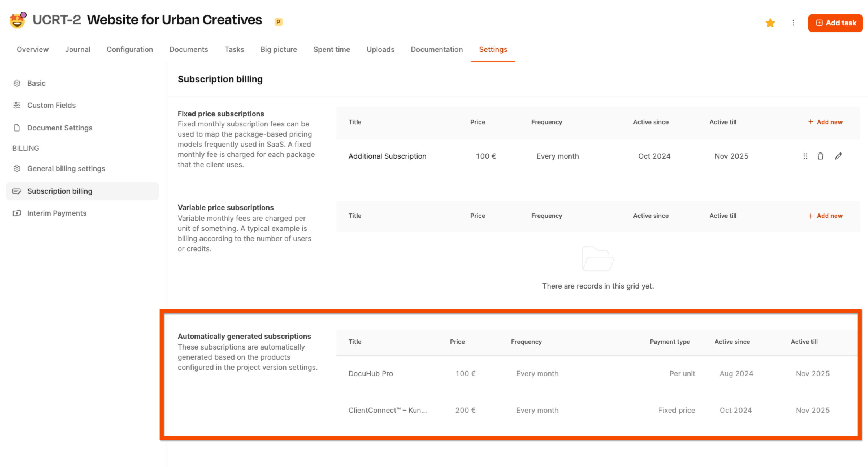The width and height of the screenshot is (868, 467).
Task: Open Interim Payments in sidebar
Action: click(x=57, y=213)
